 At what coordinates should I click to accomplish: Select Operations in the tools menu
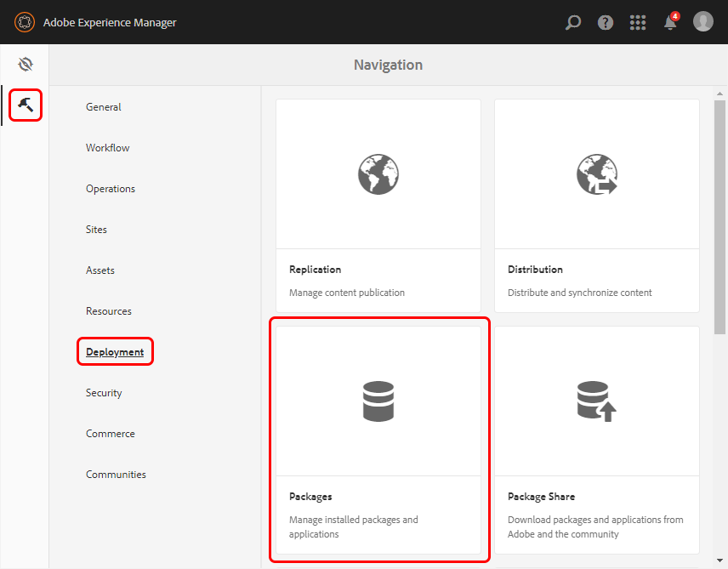(111, 189)
